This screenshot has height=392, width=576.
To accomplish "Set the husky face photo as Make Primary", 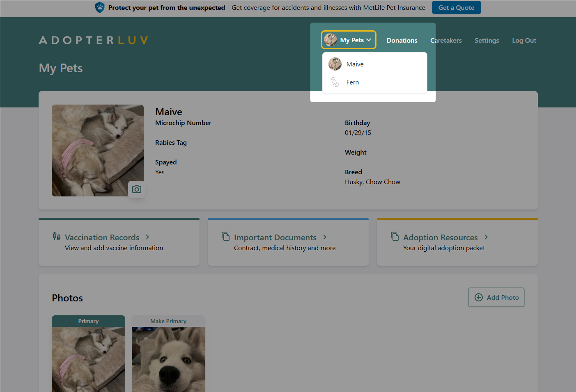I will click(168, 321).
